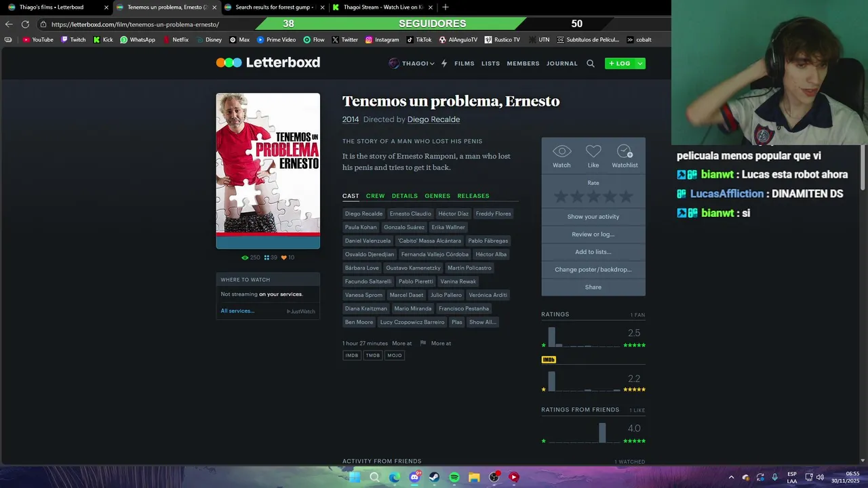
Task: Open the search magnifier in Letterboxd header
Action: point(591,63)
